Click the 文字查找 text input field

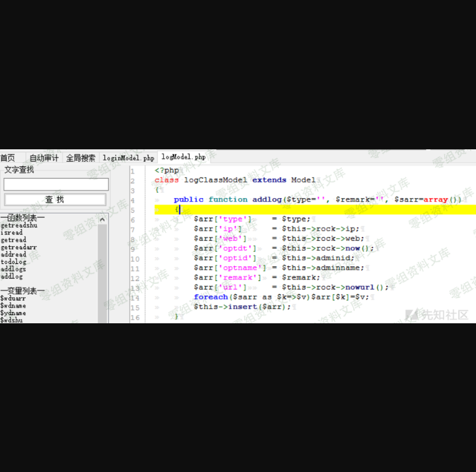pos(56,185)
